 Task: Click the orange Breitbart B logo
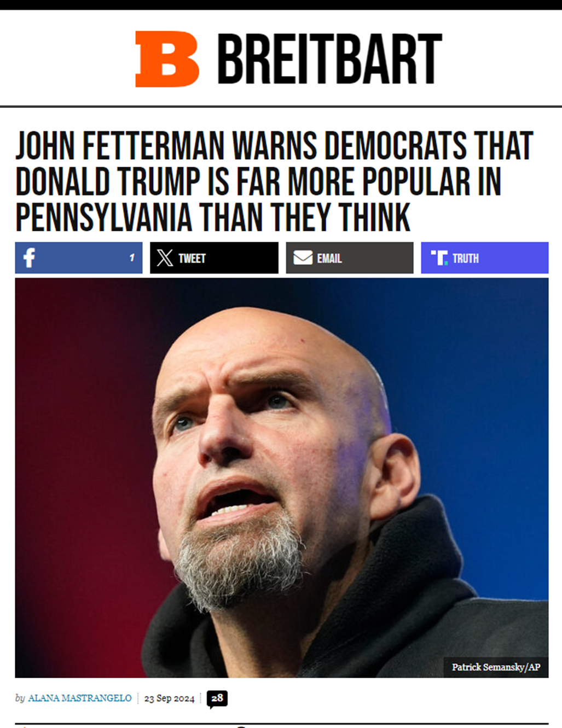pos(167,59)
